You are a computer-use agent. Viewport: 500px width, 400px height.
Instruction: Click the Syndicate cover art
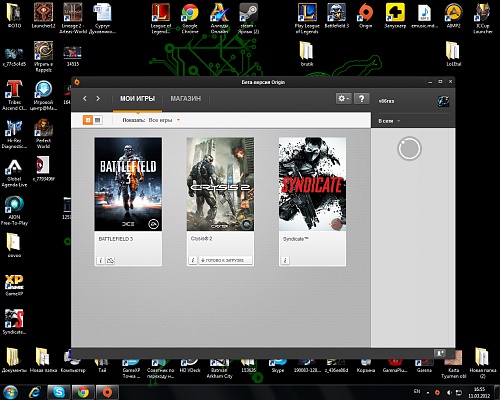pyautogui.click(x=312, y=184)
